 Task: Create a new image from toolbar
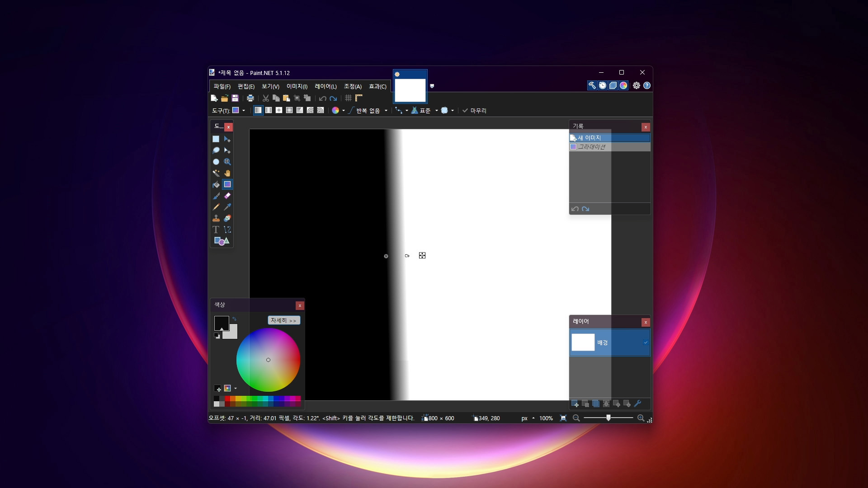214,98
